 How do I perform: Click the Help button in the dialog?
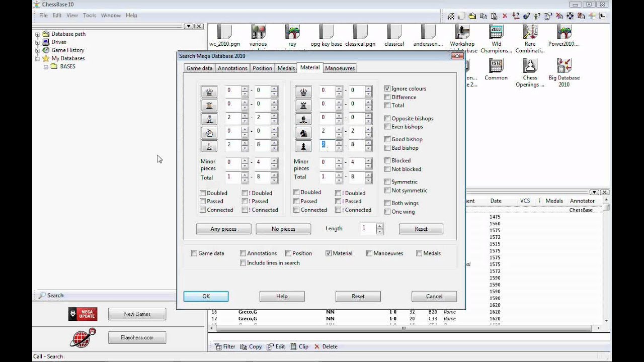coord(282,296)
